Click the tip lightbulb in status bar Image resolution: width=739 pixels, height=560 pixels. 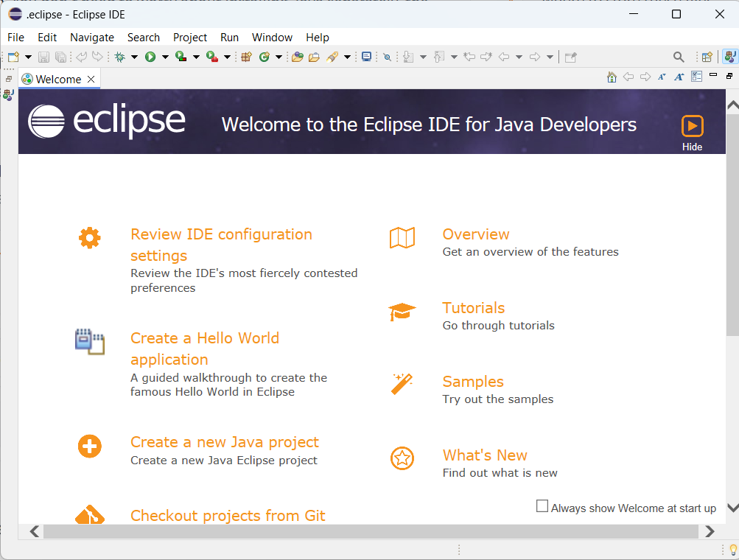pyautogui.click(x=733, y=550)
